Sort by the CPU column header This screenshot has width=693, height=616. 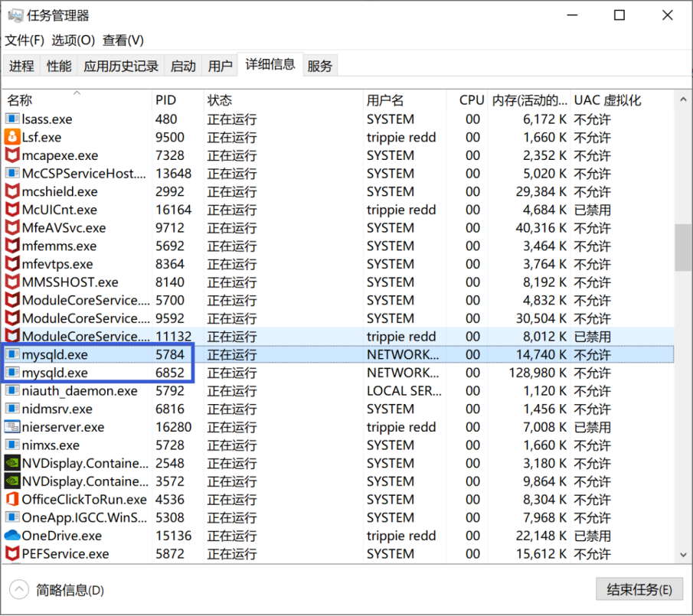point(467,100)
